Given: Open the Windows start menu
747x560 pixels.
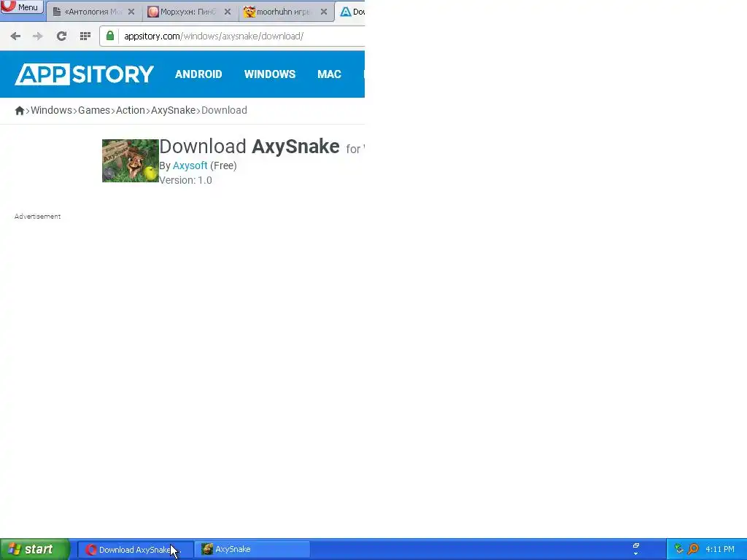Looking at the screenshot, I should (x=35, y=549).
